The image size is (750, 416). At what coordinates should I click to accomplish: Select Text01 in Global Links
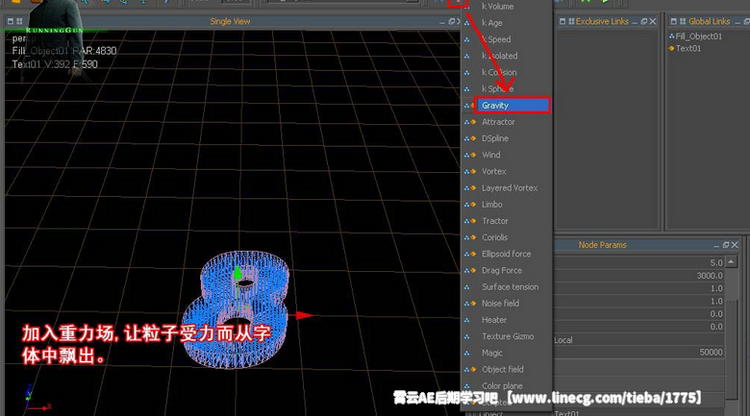688,48
